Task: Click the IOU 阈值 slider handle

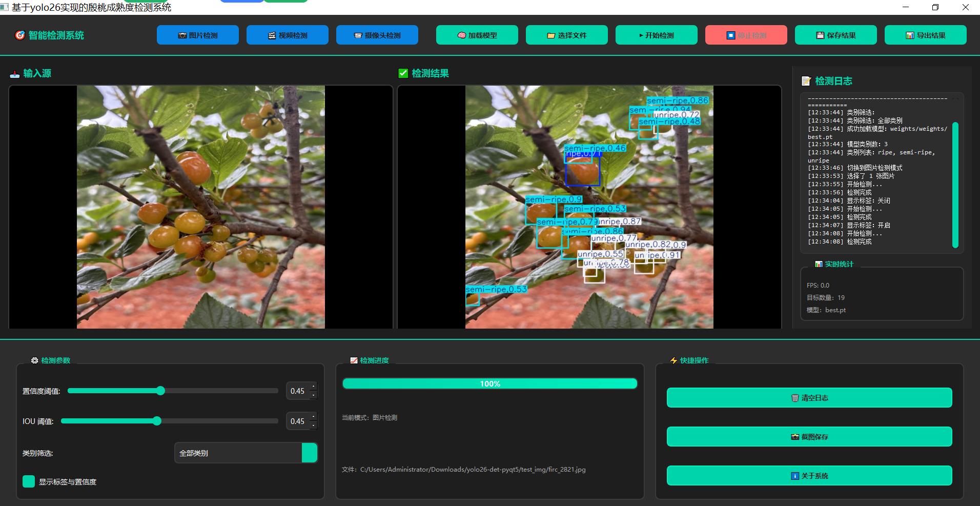Action: tap(157, 421)
